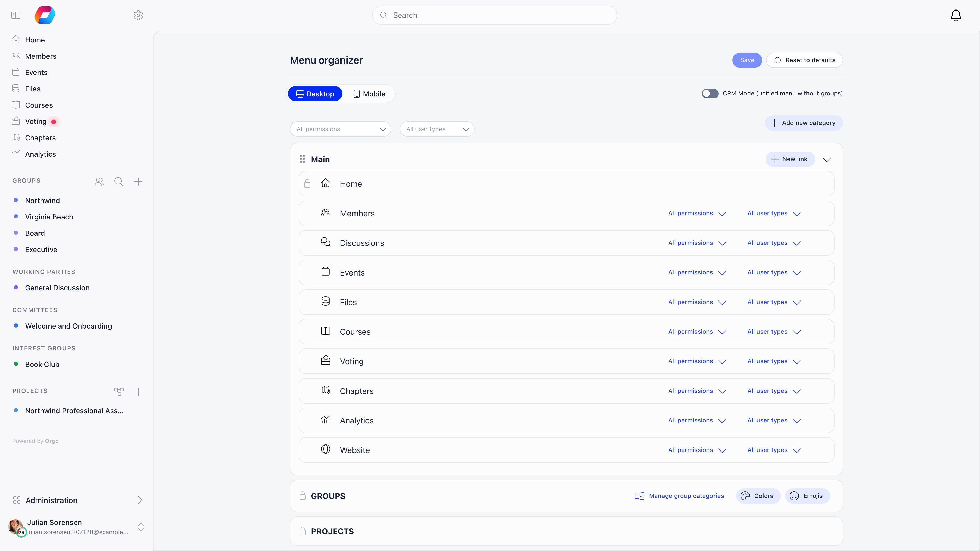The height and width of the screenshot is (551, 980).
Task: Focus the Search field
Action: (x=494, y=15)
